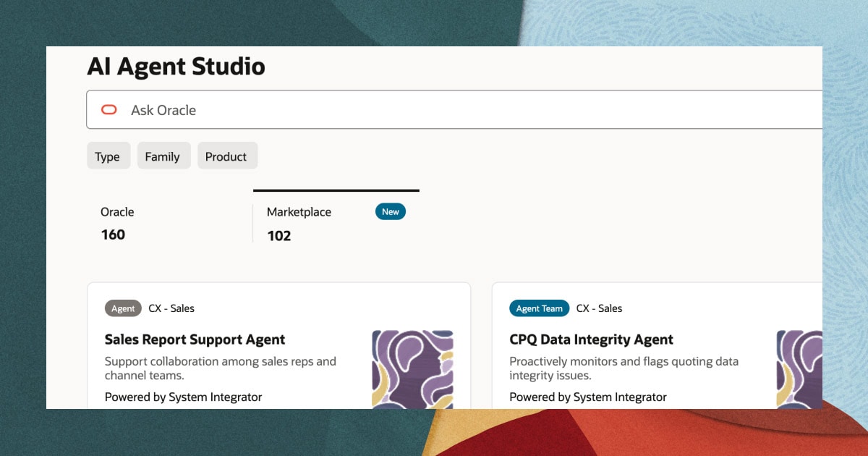
Task: Click the CX - Sales label on the CPQ card
Action: coord(599,308)
